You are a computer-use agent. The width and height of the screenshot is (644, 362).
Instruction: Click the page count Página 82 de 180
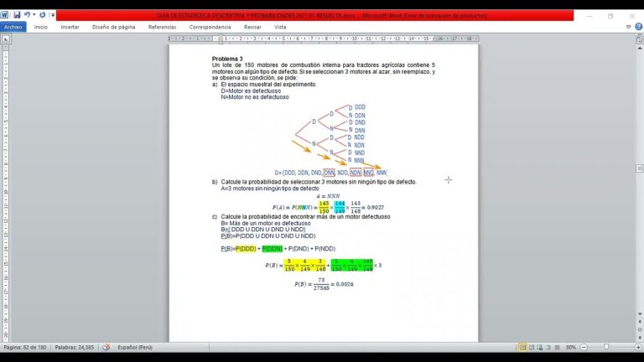(x=25, y=347)
